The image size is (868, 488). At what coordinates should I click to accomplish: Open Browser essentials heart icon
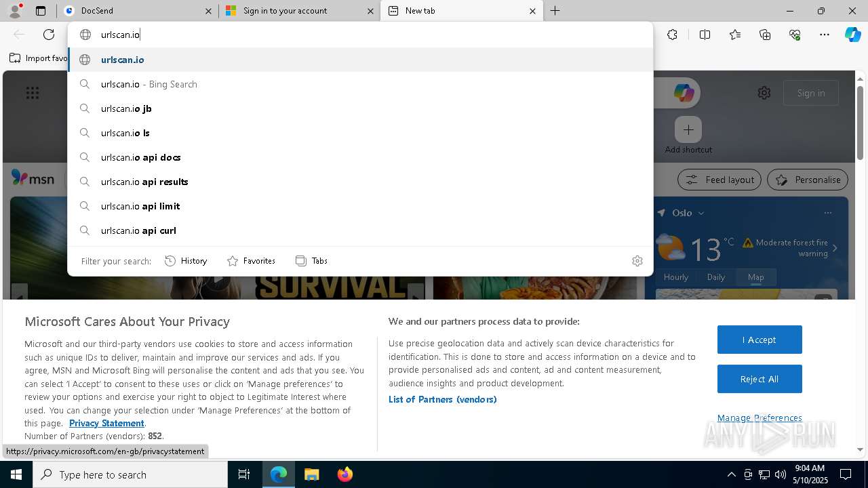795,35
